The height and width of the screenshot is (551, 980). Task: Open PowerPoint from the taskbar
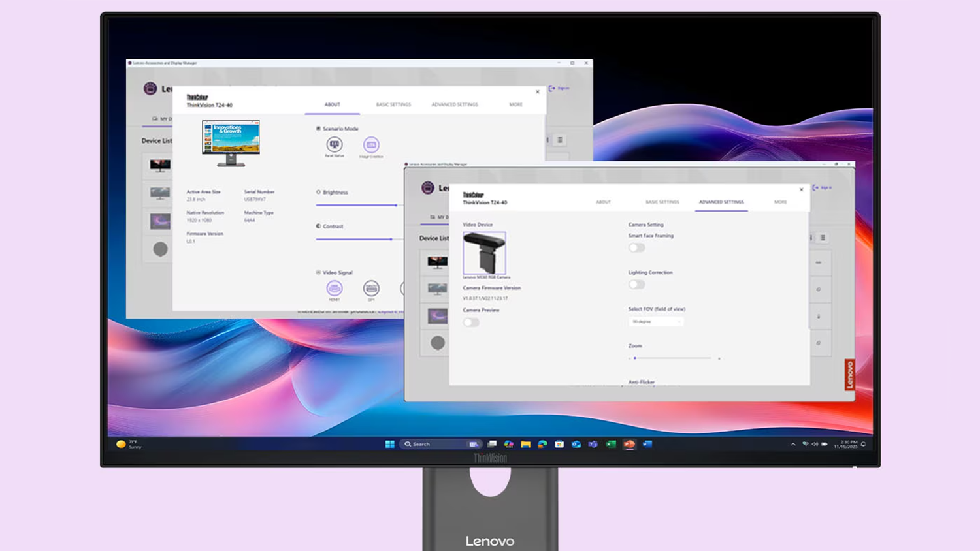click(629, 444)
